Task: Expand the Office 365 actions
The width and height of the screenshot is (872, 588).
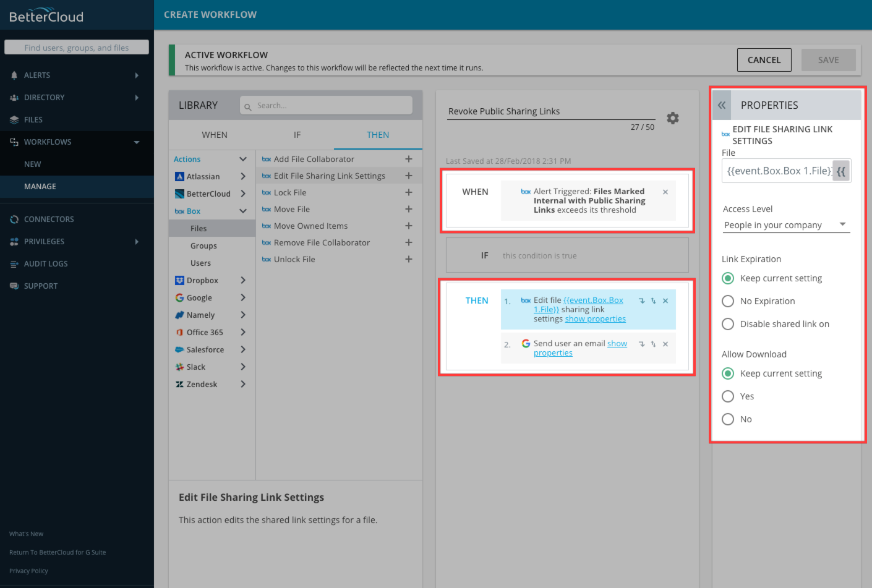Action: click(243, 332)
